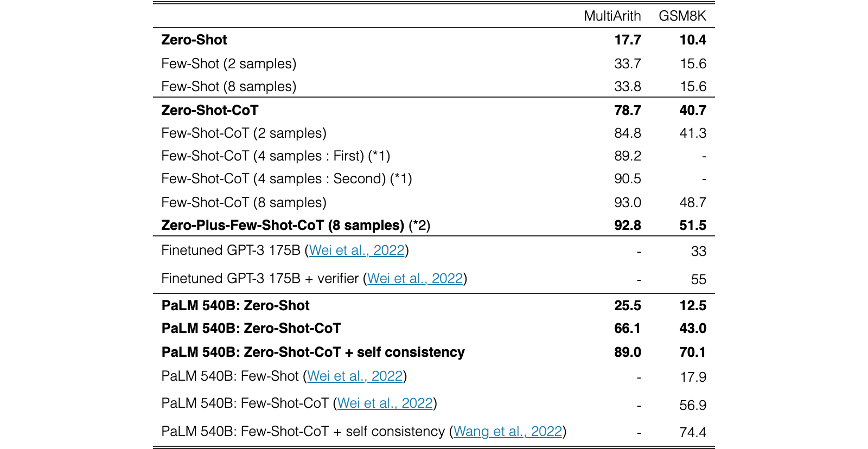The width and height of the screenshot is (868, 449).
Task: Click the GSM8K value 48.7
Action: (x=693, y=203)
